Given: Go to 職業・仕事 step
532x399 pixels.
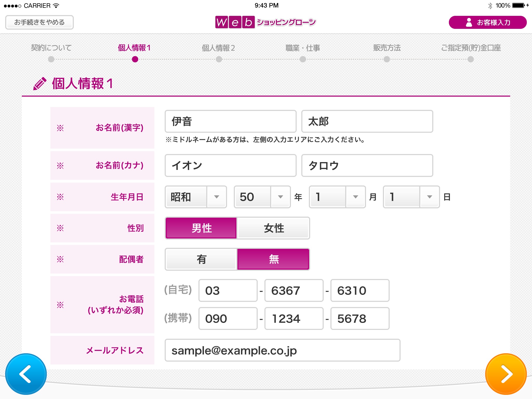Looking at the screenshot, I should pyautogui.click(x=303, y=48).
